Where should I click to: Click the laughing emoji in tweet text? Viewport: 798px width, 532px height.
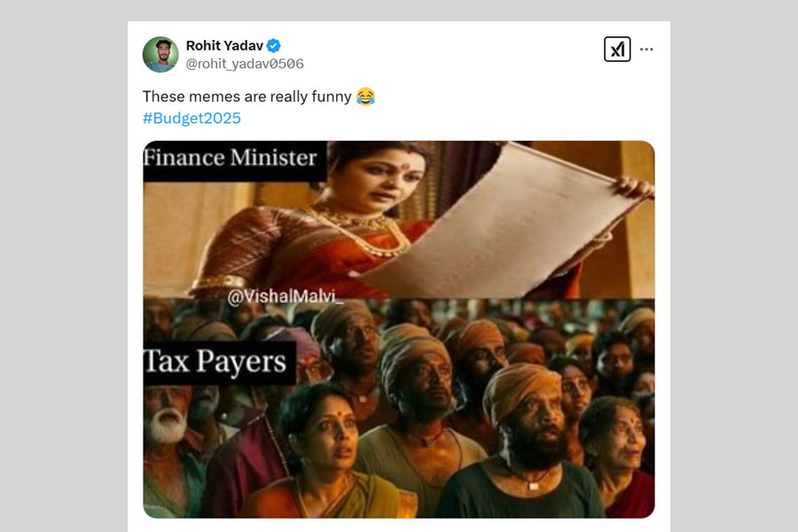(x=365, y=97)
